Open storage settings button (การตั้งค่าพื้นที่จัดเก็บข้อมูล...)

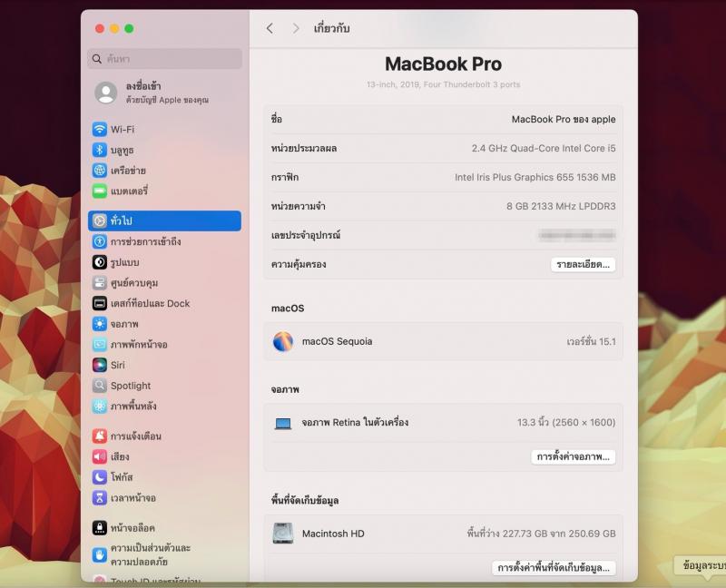point(554,568)
